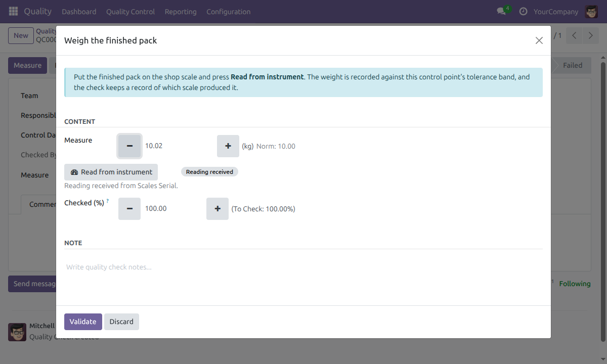Go to next record arrow
This screenshot has height=364, width=607.
[x=590, y=35]
